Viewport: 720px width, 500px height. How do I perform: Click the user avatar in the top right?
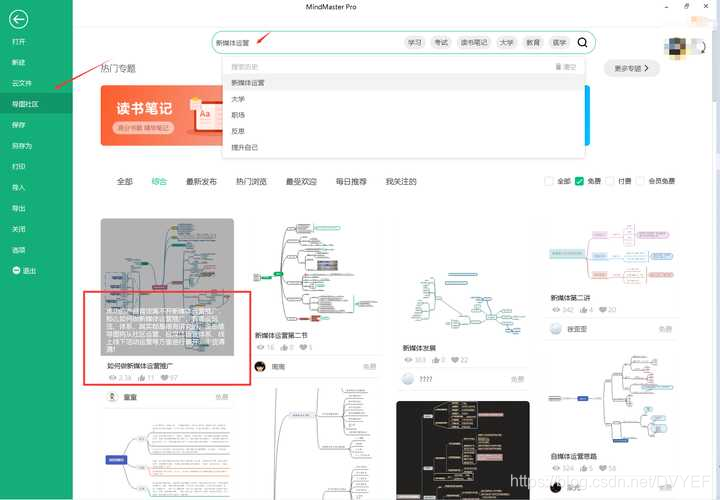click(678, 47)
